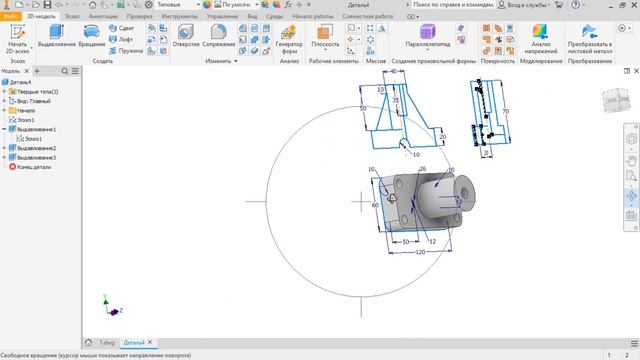Start a new 2D sketch with Начать 2D-эскиз
The image size is (640, 360).
click(x=18, y=39)
